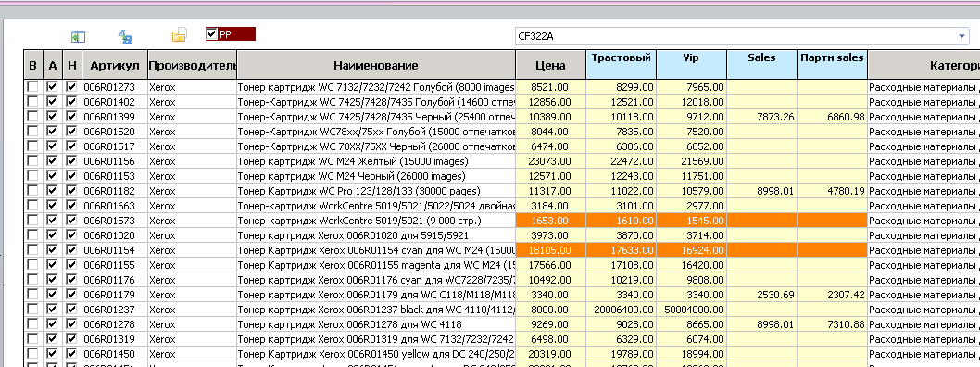Uncheck the H checkbox for 006R01237
This screenshot has height=367, width=980.
pyautogui.click(x=71, y=310)
